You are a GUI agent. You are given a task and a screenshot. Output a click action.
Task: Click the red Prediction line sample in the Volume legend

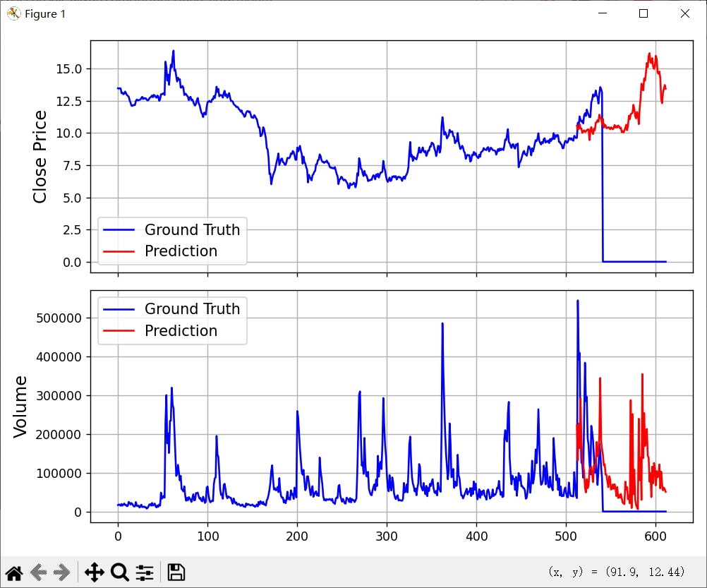pos(120,331)
